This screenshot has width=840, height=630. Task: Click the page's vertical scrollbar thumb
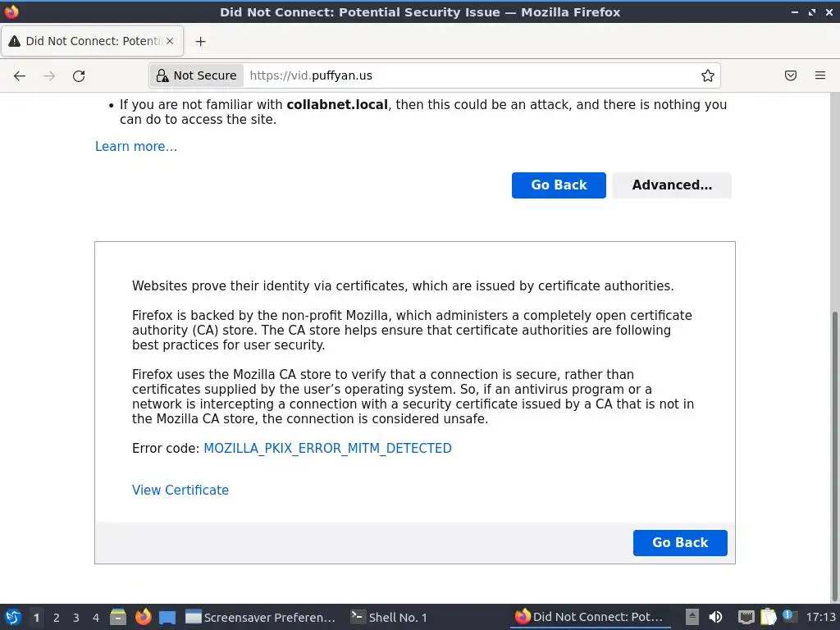pyautogui.click(x=834, y=455)
